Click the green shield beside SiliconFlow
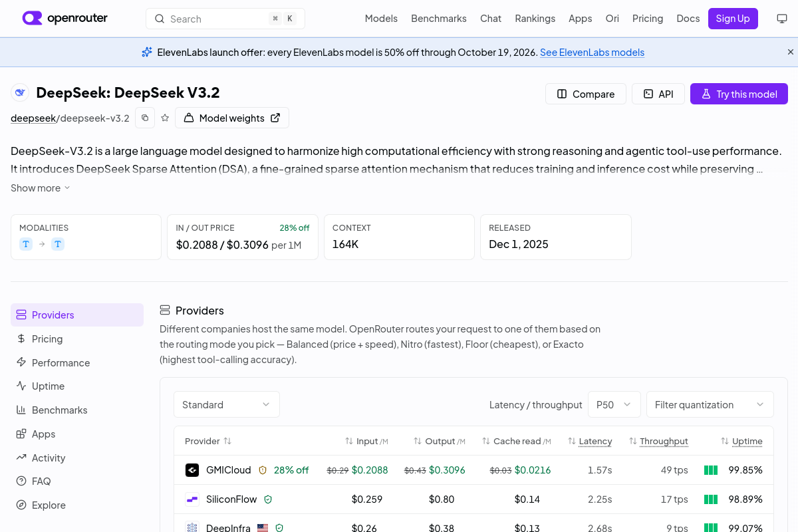 tap(268, 499)
